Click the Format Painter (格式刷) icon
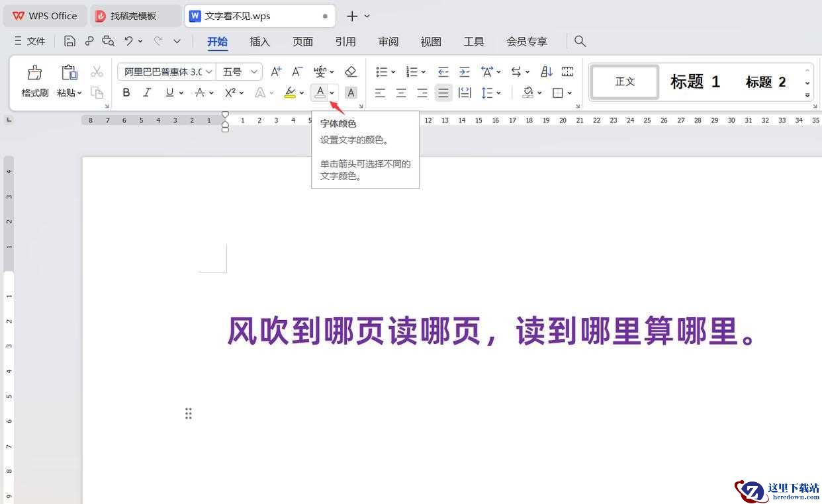 [x=34, y=73]
